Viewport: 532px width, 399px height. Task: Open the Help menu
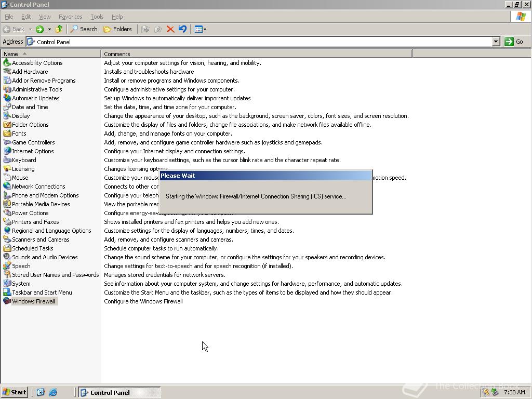pos(117,17)
